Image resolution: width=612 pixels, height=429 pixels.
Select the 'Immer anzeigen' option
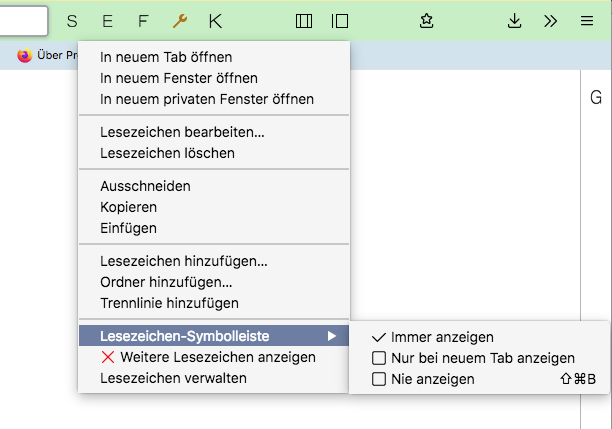tap(442, 337)
